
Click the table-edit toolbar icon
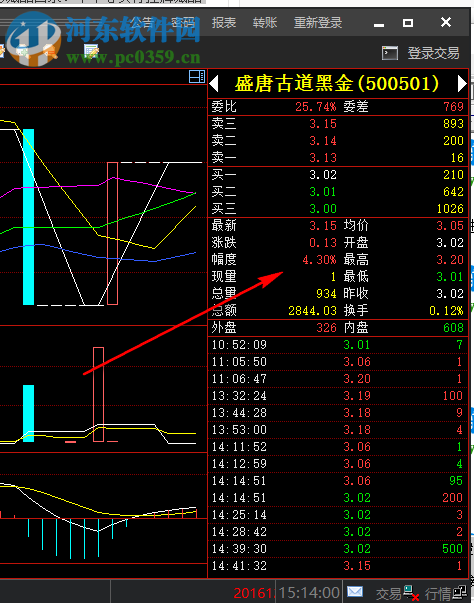pos(91,52)
